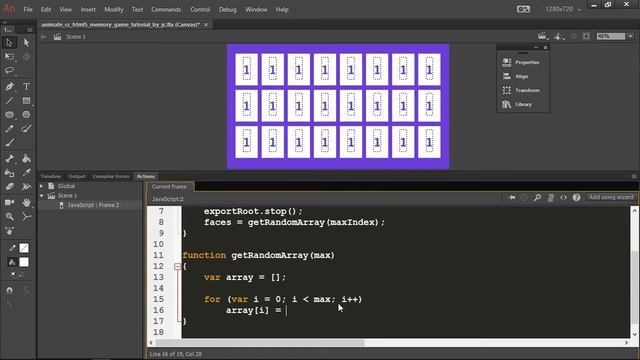Image resolution: width=640 pixels, height=360 pixels.
Task: Collapse code fold at line 12
Action: (177, 267)
